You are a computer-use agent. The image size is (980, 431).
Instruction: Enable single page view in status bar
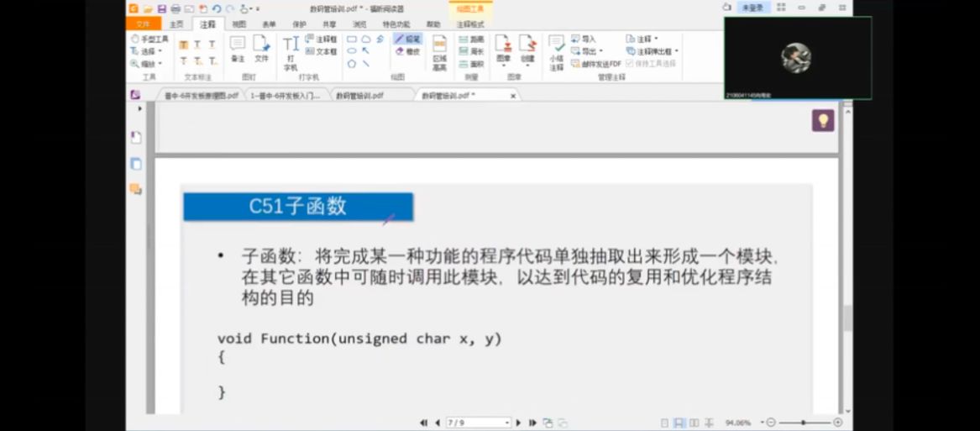tap(665, 423)
